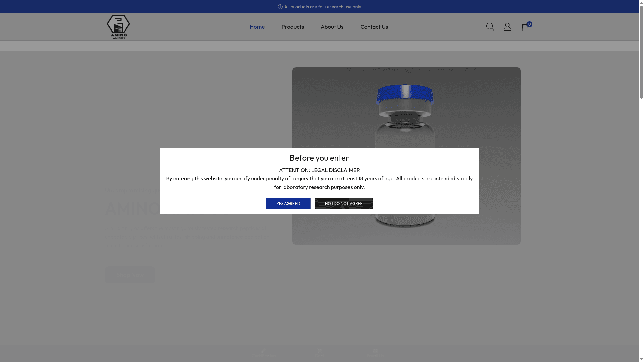Screen dimensions: 644x362
Task: Click the Amino Amigos logo
Action: pyautogui.click(x=118, y=27)
